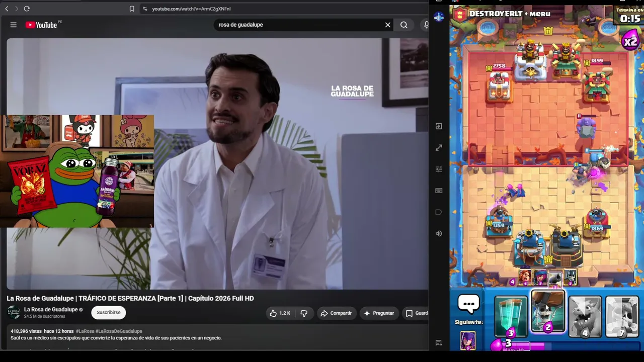Image resolution: width=644 pixels, height=362 pixels.
Task: Click the '24.5 M de suscriptores' text
Action: click(45, 316)
